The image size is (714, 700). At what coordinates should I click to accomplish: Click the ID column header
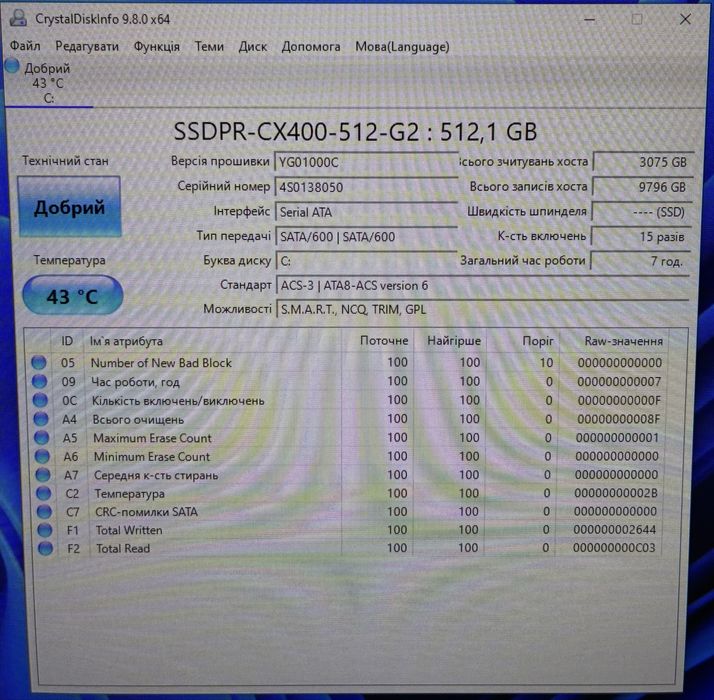click(x=67, y=341)
